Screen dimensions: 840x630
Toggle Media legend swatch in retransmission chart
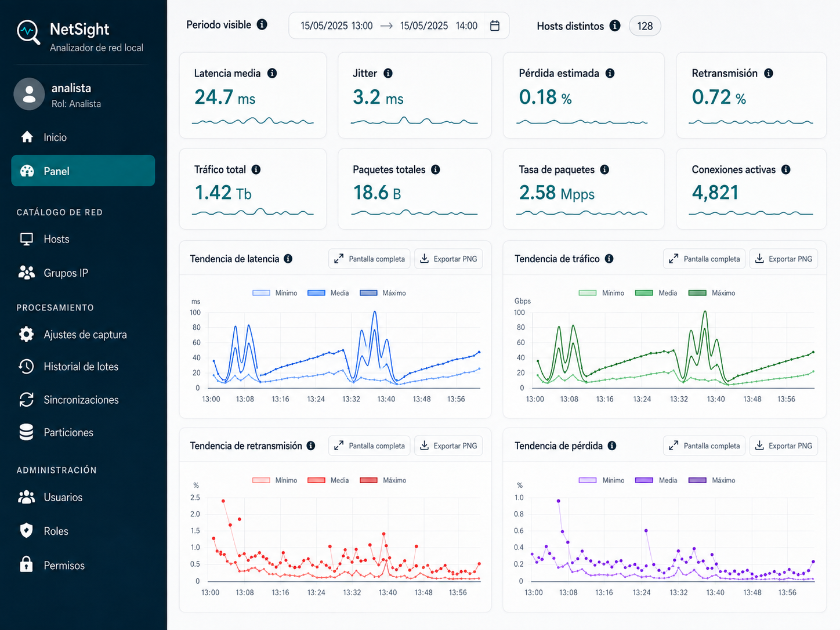316,480
